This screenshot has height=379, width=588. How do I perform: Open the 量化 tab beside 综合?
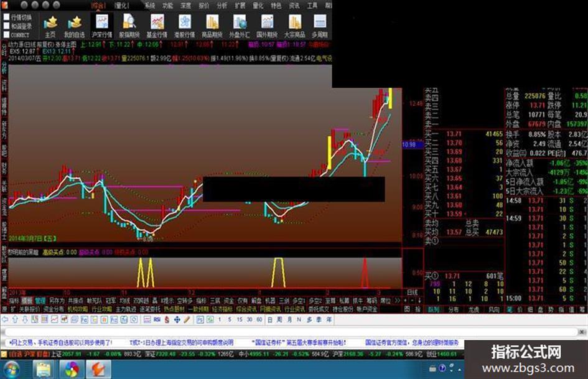[122, 6]
